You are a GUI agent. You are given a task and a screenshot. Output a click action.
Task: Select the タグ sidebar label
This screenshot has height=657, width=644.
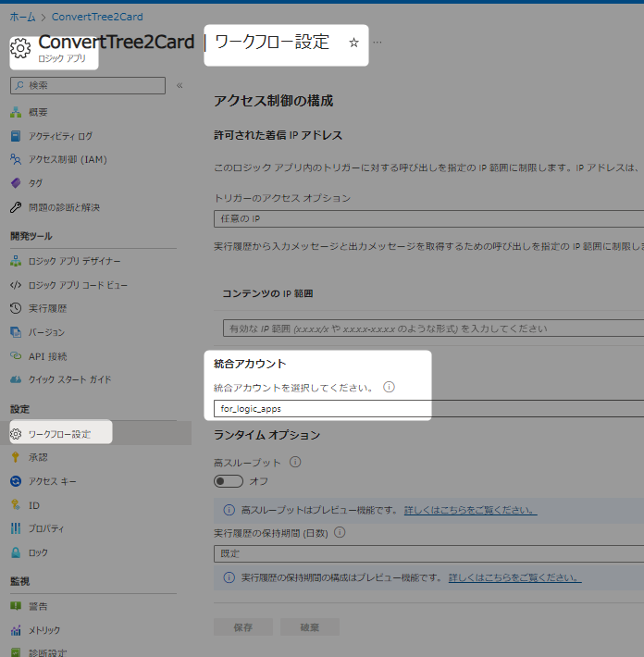35,183
